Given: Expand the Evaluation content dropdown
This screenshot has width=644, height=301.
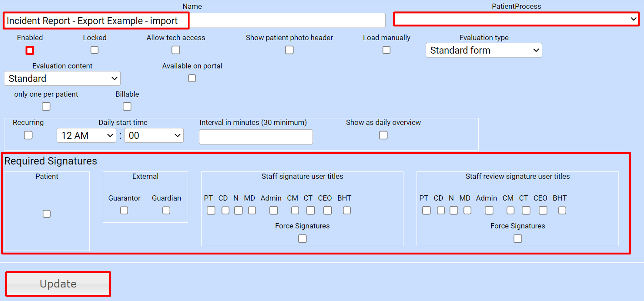Looking at the screenshot, I should click(x=62, y=78).
